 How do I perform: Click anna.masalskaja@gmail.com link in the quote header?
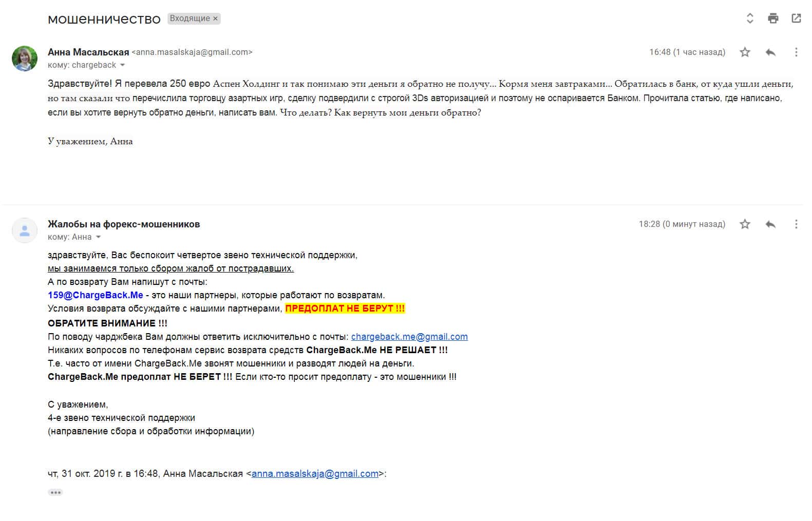[x=315, y=474]
